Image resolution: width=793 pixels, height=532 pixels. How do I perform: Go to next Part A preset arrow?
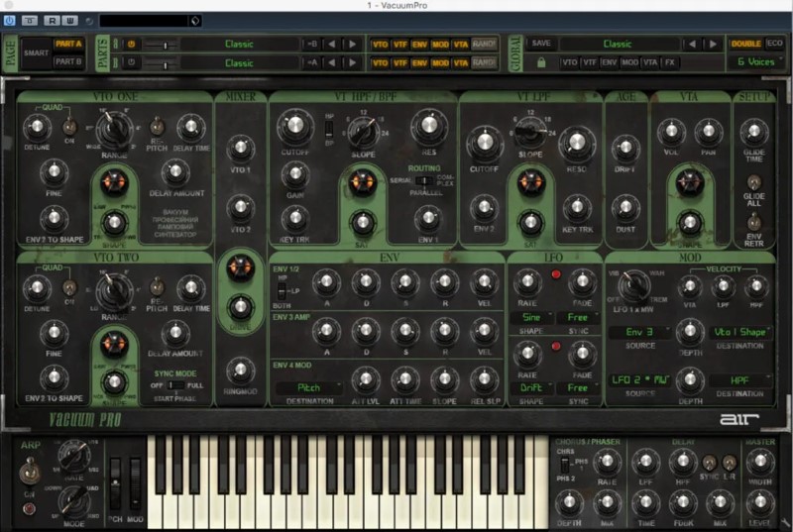pyautogui.click(x=353, y=44)
